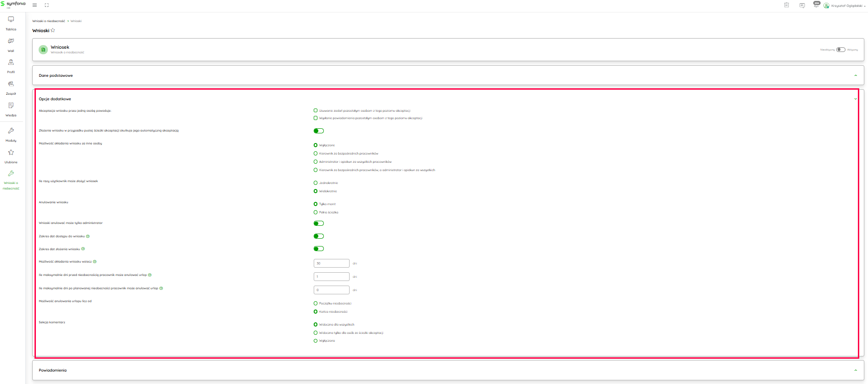Select 'Jednokrotnie' radio option
Image resolution: width=868 pixels, height=384 pixels.
tap(316, 183)
